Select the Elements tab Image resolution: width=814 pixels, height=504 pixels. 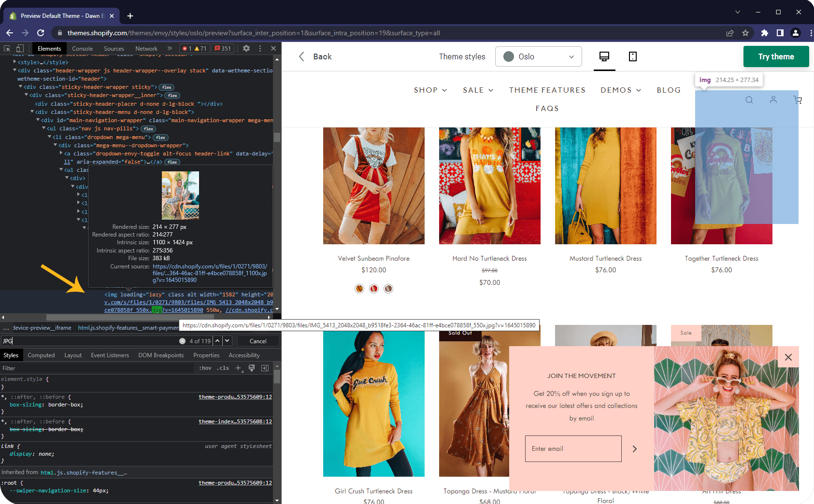49,49
